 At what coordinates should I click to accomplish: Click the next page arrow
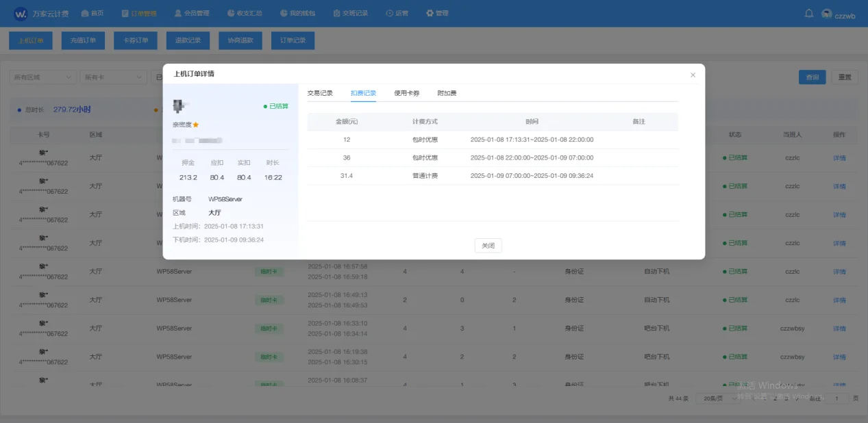point(799,398)
